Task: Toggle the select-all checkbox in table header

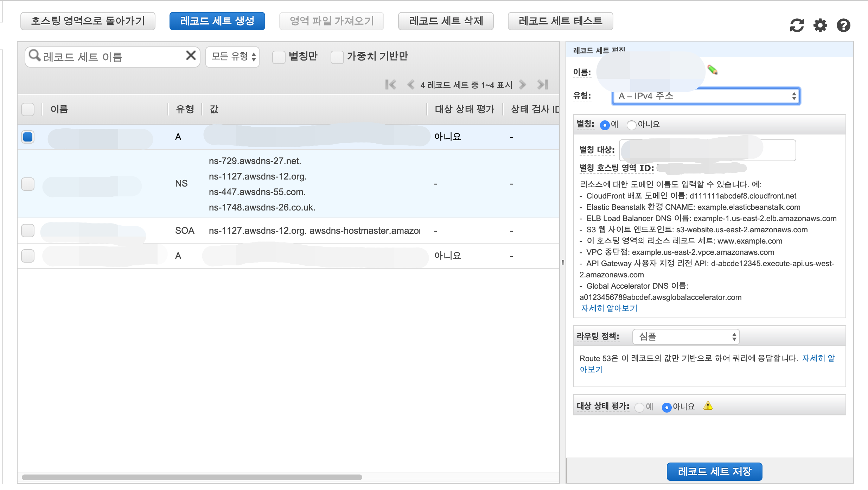Action: 28,109
